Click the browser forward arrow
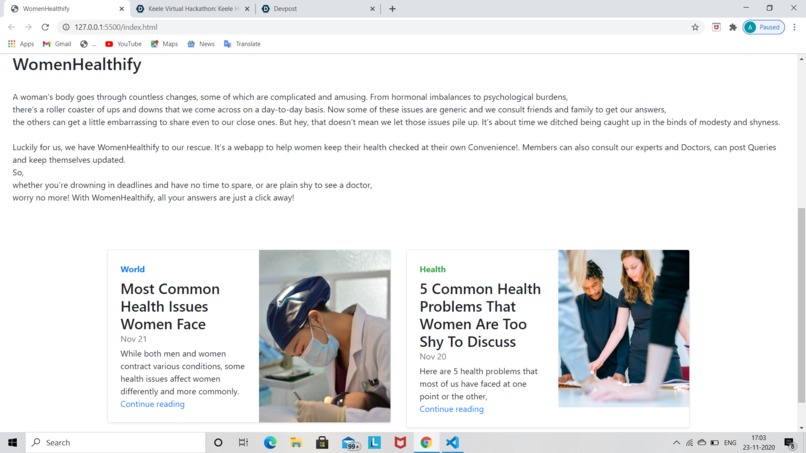 [28, 27]
